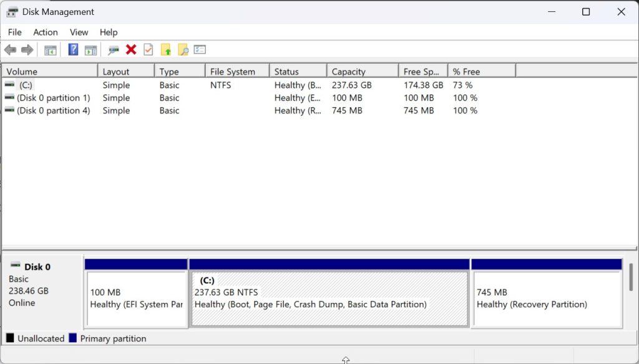Screen dimensions: 639x364
Task: Select the 745 MB Recovery Partition block
Action: point(547,299)
